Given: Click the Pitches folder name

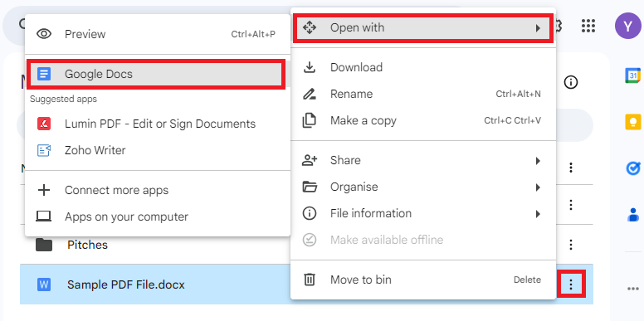Looking at the screenshot, I should (x=87, y=245).
